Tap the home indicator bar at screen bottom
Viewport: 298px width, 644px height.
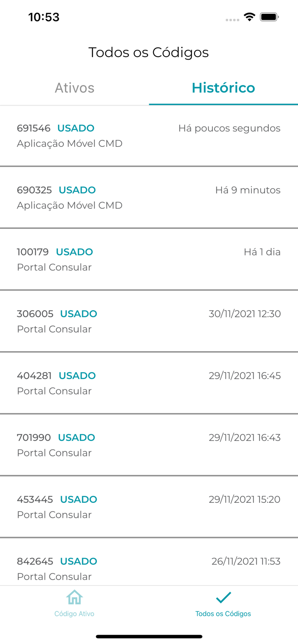pos(149,637)
